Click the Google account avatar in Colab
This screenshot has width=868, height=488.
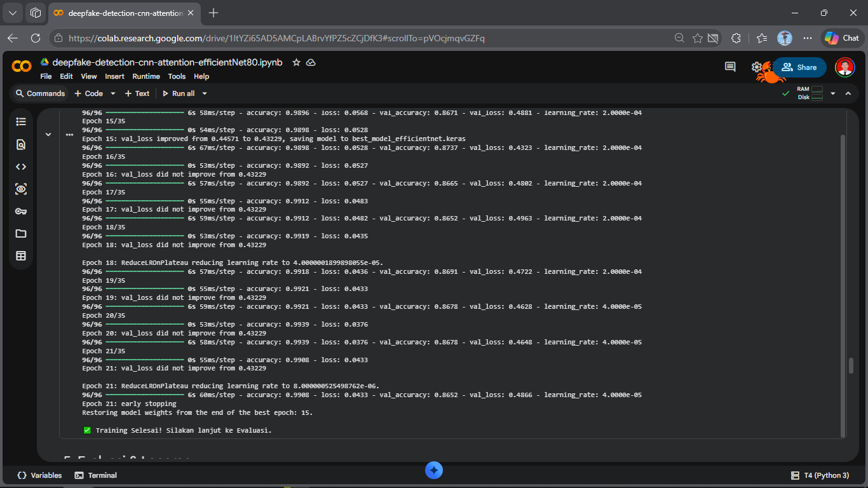point(844,67)
